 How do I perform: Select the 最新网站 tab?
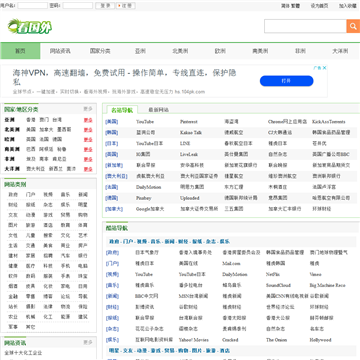tap(158, 110)
